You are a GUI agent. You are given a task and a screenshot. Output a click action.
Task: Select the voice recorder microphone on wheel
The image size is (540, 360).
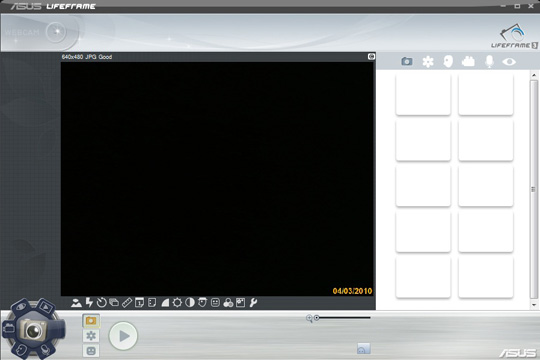(x=45, y=350)
